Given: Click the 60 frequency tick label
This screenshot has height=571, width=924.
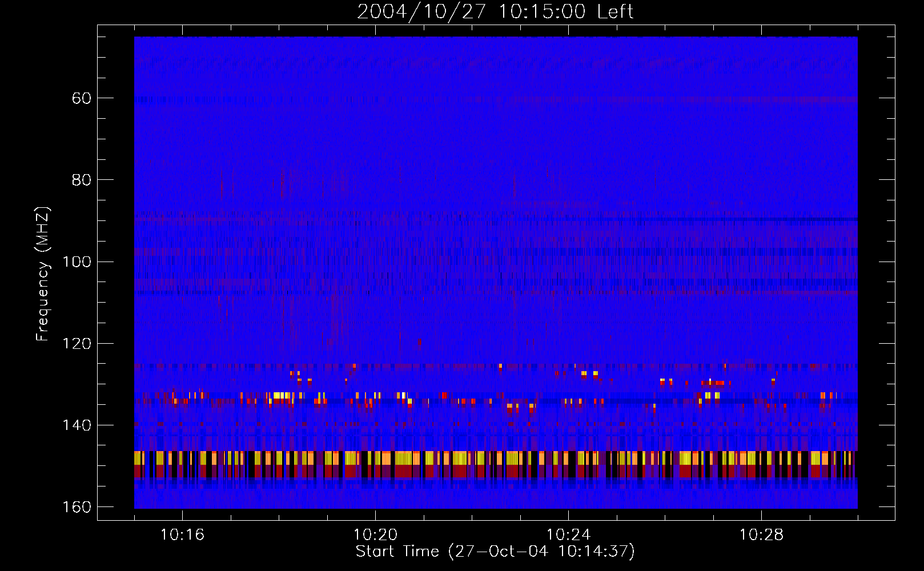Looking at the screenshot, I should click(82, 98).
